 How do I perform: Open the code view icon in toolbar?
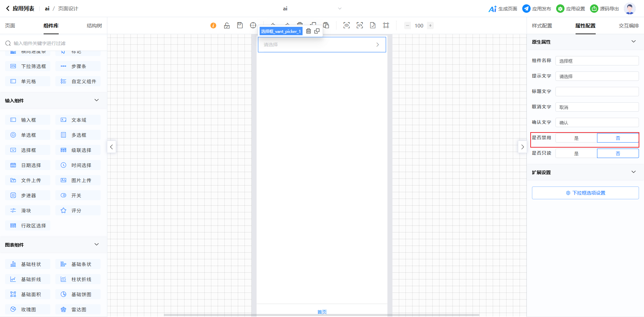click(x=360, y=25)
